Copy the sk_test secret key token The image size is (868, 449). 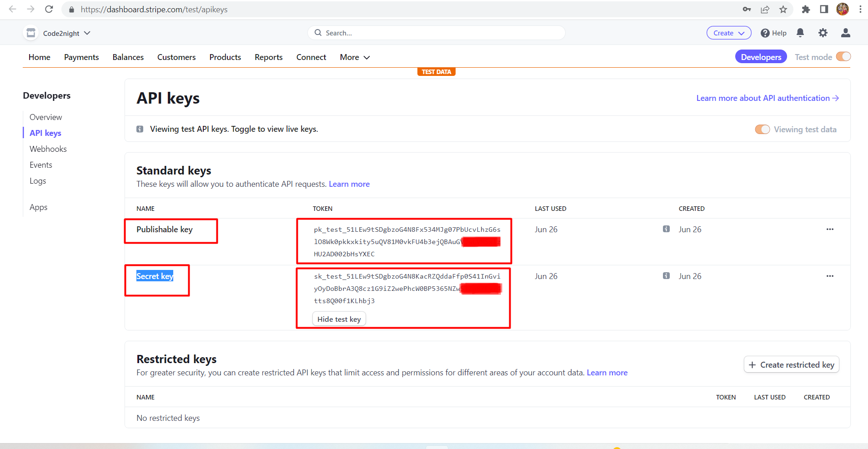coord(407,289)
